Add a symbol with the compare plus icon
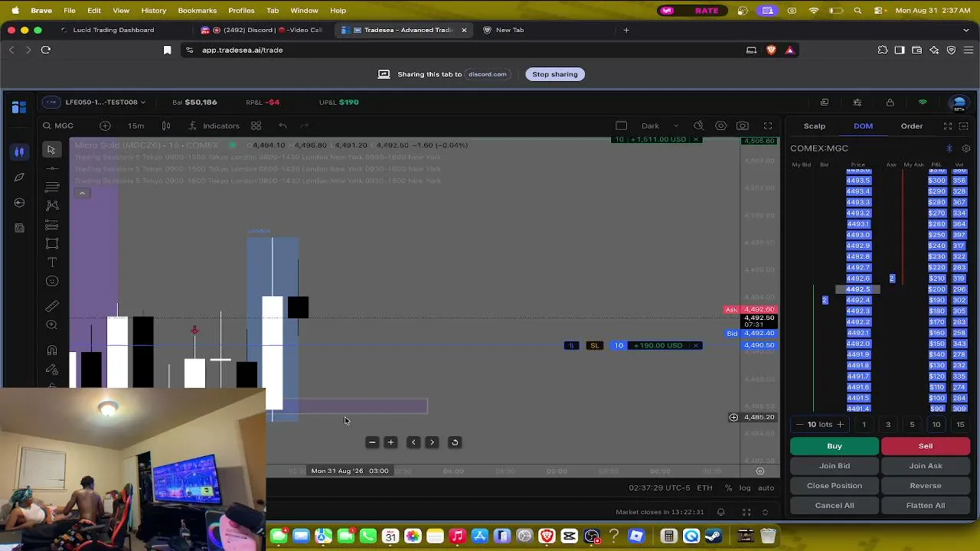 (x=105, y=126)
